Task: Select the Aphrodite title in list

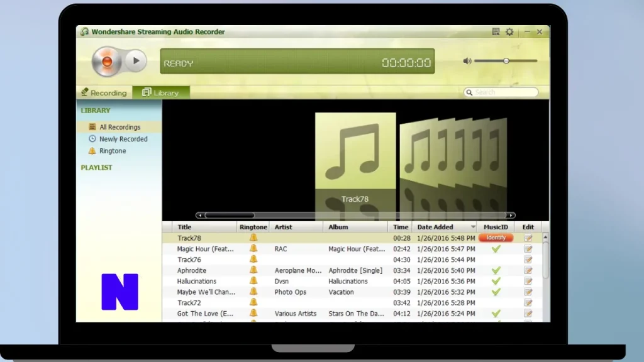Action: click(x=191, y=270)
